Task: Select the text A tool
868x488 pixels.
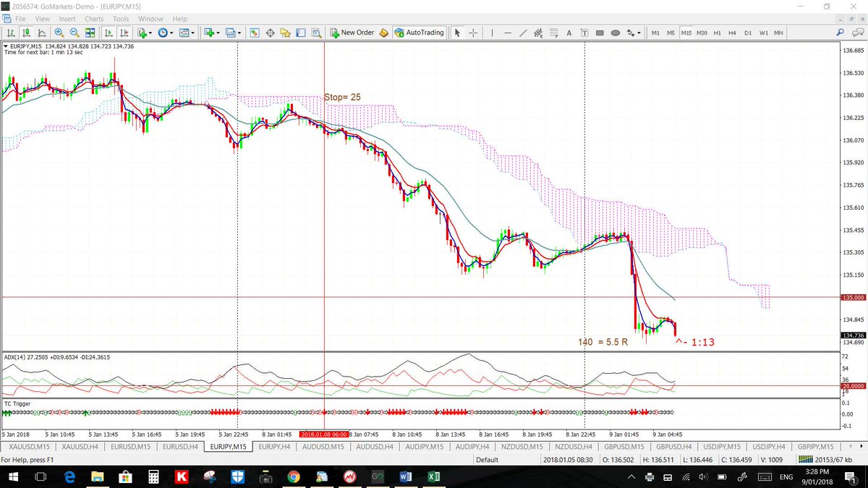Action: (569, 33)
